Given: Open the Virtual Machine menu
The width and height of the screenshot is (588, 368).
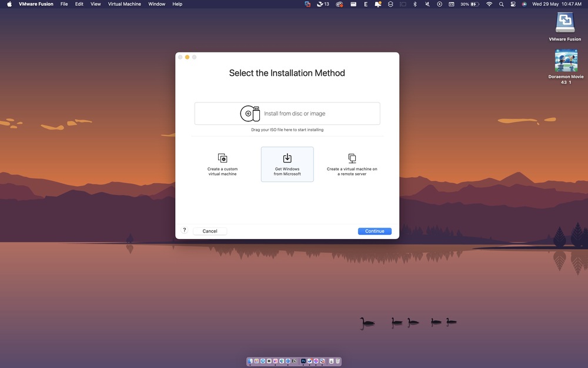Looking at the screenshot, I should pos(124,4).
